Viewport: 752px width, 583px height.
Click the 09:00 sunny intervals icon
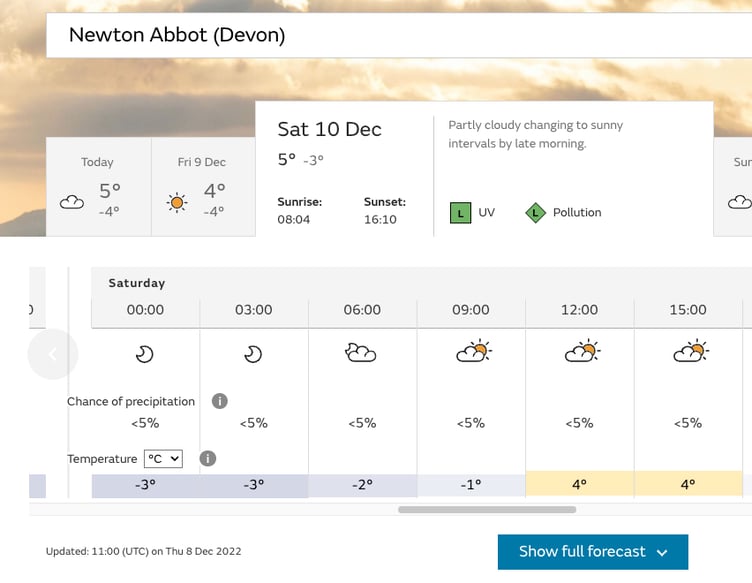pyautogui.click(x=474, y=351)
